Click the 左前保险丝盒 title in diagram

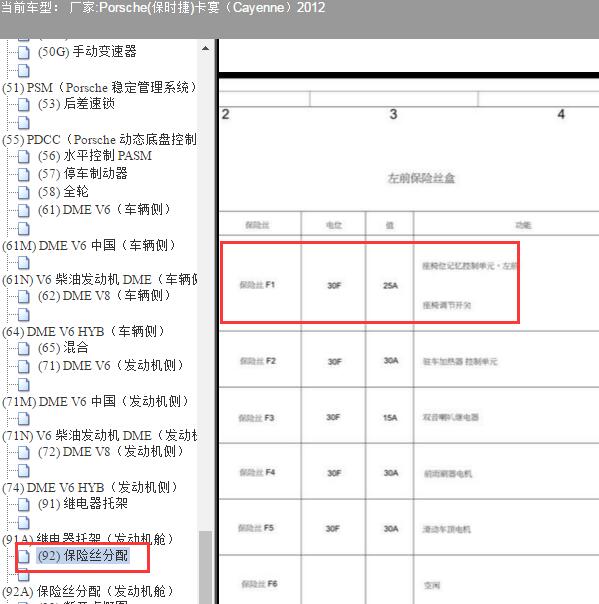(421, 178)
